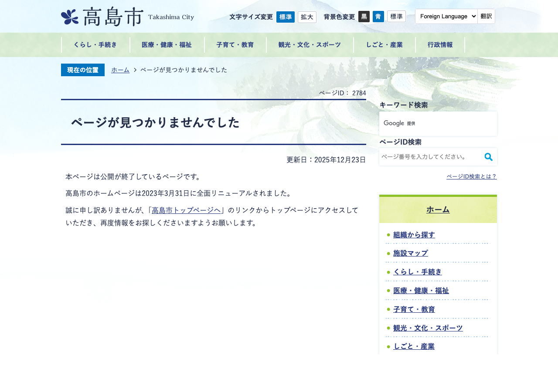This screenshot has height=392, width=558.
Task: Focus the page ID search input
Action: tap(431, 157)
